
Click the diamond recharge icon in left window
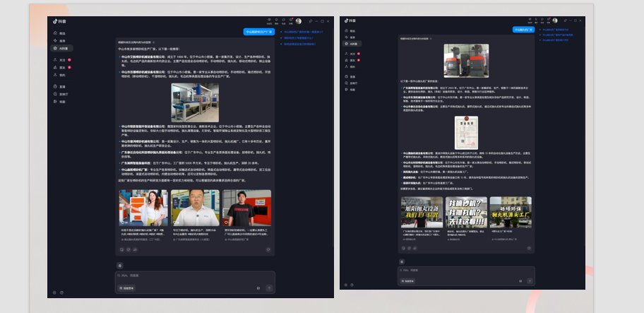pyautogui.click(x=270, y=20)
